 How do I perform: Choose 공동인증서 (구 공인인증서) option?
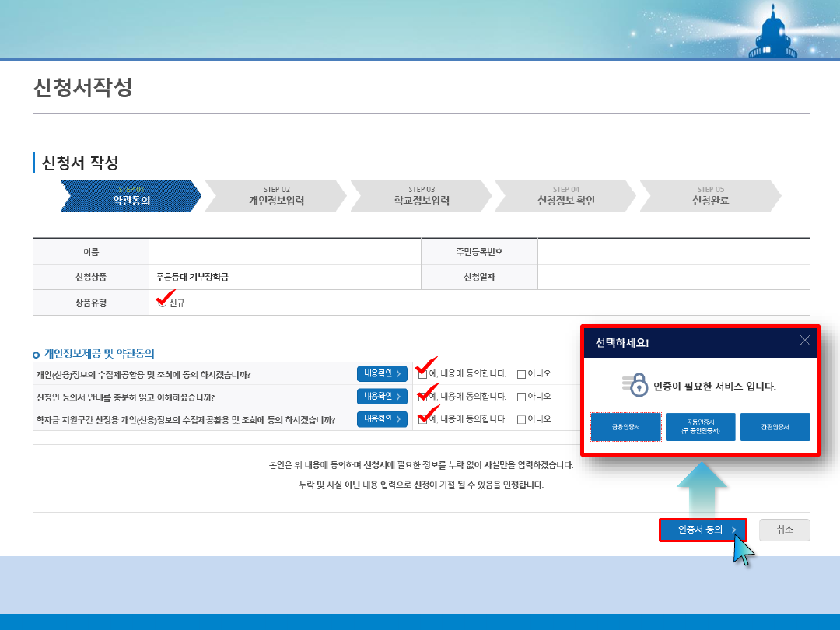pyautogui.click(x=700, y=427)
